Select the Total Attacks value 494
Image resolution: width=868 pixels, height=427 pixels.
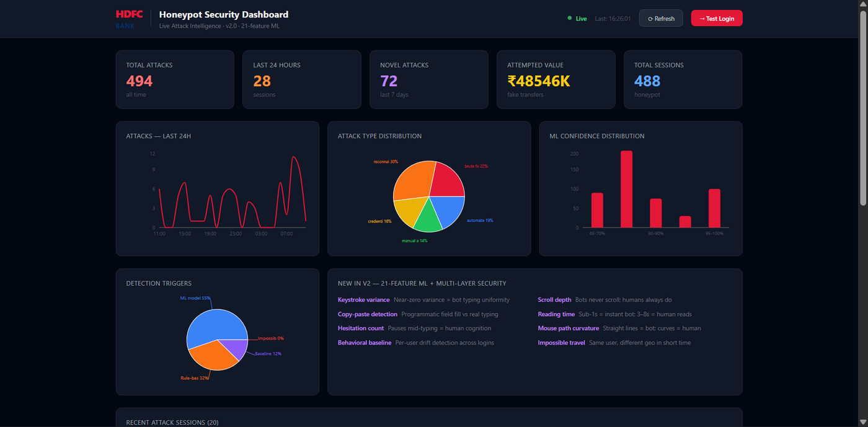pos(139,81)
